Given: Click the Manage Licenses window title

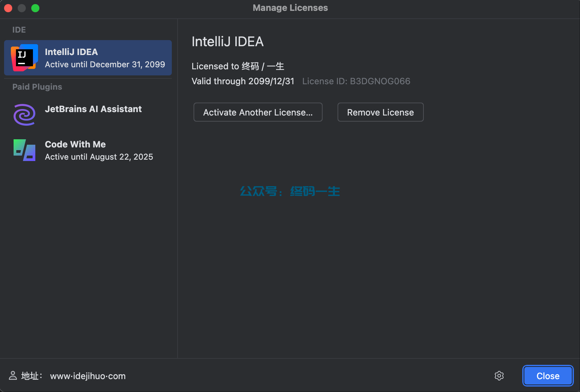Looking at the screenshot, I should [x=290, y=8].
